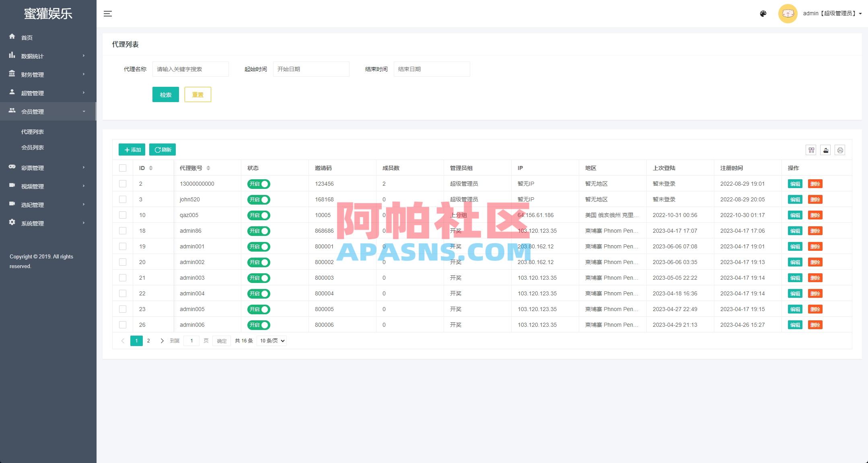
Task: Toggle the 开启 switch for admin006
Action: [258, 325]
